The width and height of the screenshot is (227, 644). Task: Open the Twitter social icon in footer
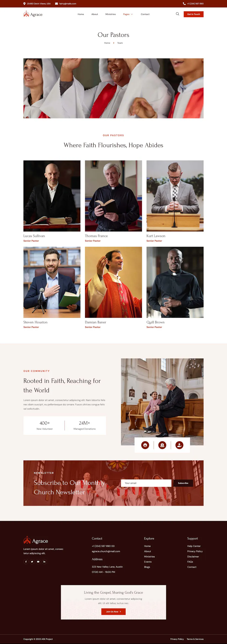(32, 562)
